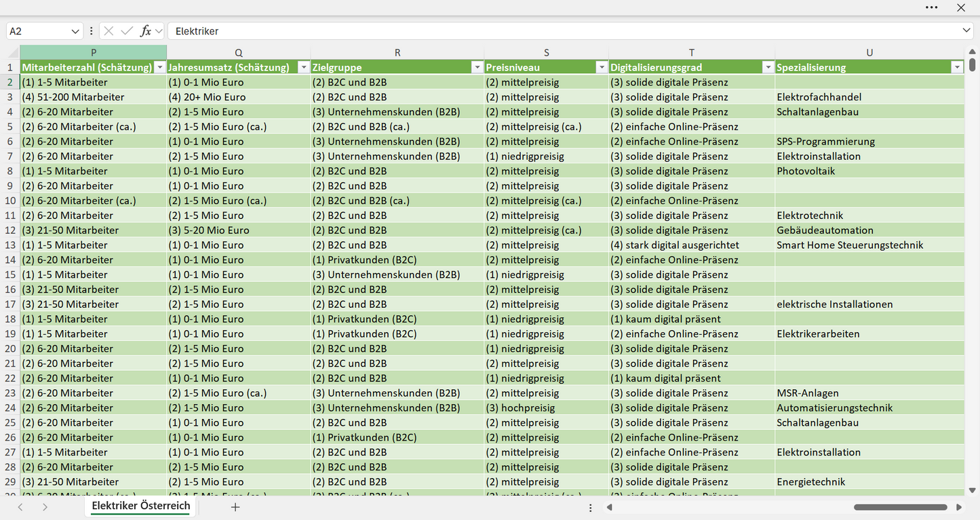The width and height of the screenshot is (980, 520).
Task: Close the spreadsheet window
Action: tap(961, 7)
